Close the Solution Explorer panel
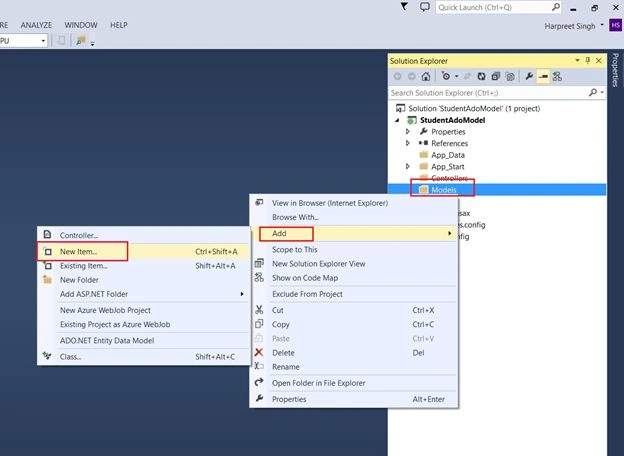The width and height of the screenshot is (624, 456). (x=599, y=60)
